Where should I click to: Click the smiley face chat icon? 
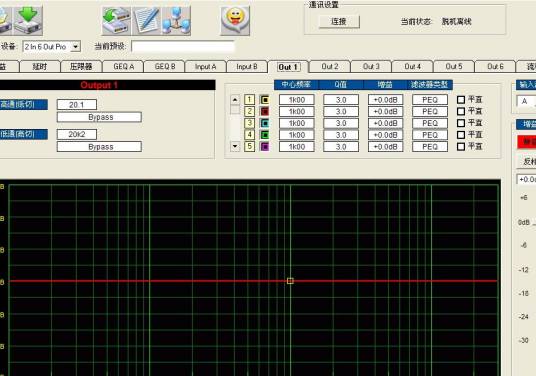tap(235, 21)
